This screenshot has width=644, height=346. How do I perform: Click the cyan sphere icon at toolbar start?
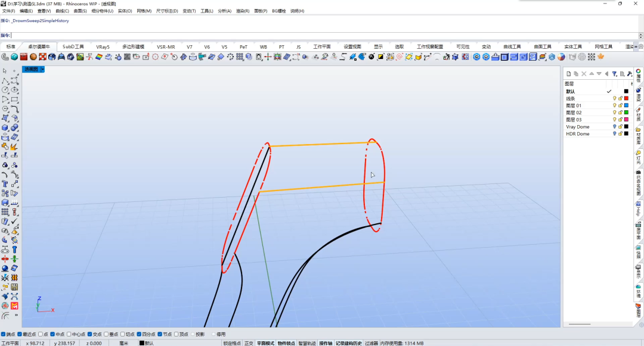14,57
